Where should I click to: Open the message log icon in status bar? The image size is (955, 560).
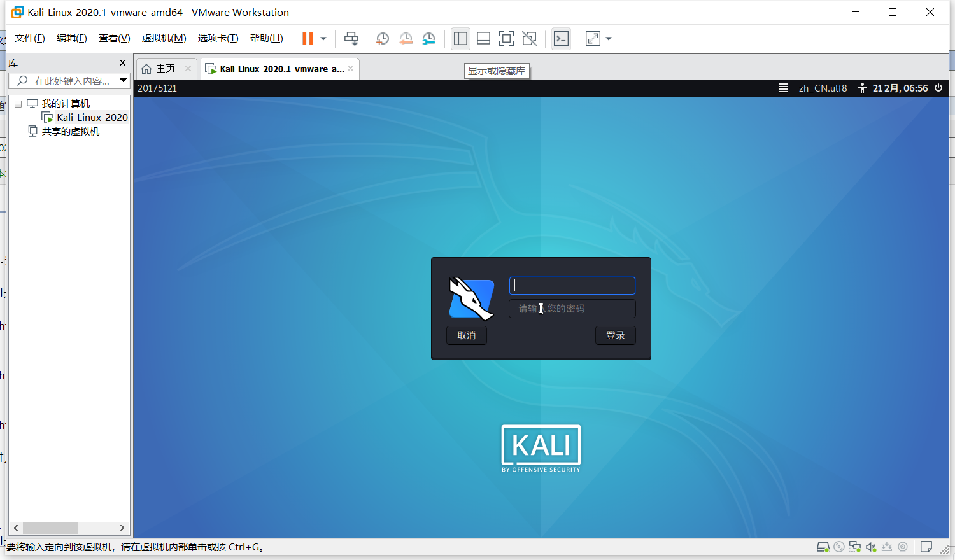click(926, 547)
